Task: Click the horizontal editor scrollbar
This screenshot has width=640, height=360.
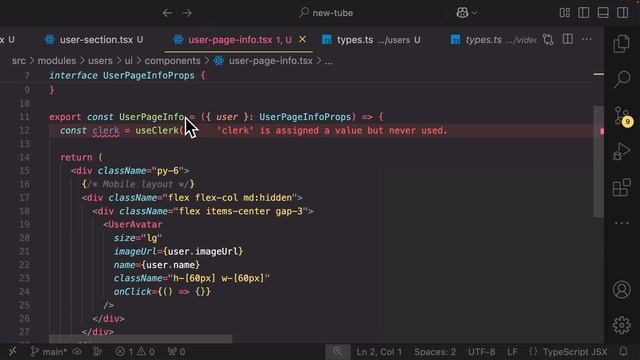Action: click(140, 339)
